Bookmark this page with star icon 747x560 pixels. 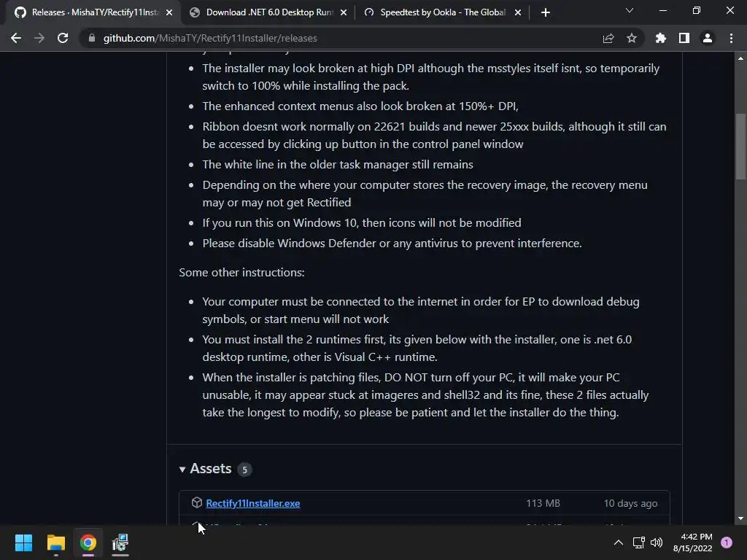(x=632, y=38)
